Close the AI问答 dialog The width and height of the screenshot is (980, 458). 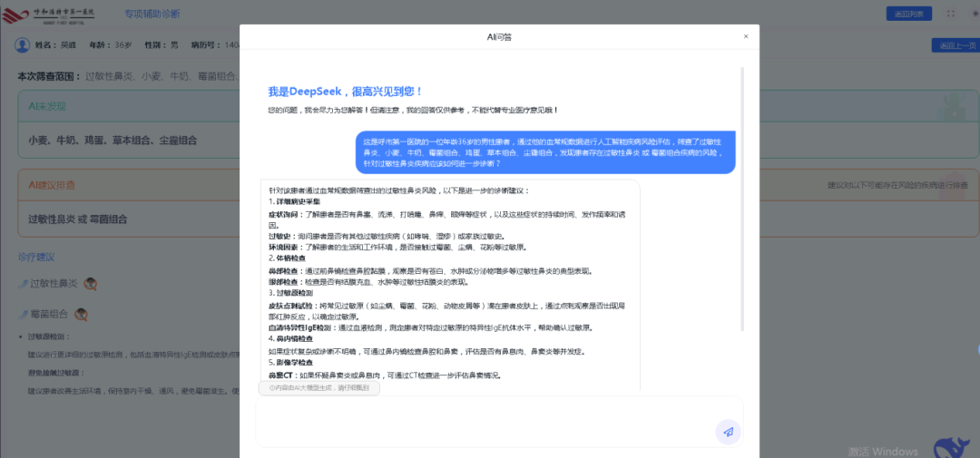(746, 36)
